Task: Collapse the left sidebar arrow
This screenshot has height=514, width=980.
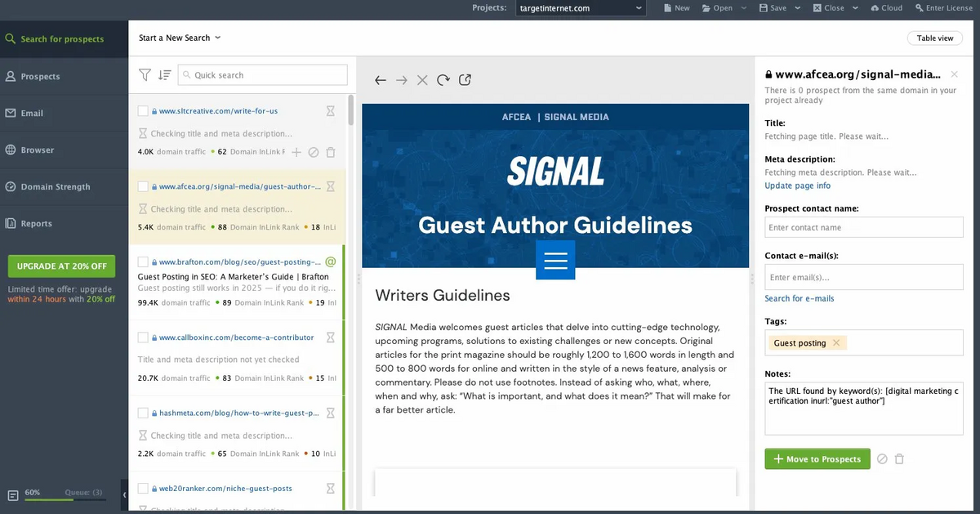Action: 124,495
